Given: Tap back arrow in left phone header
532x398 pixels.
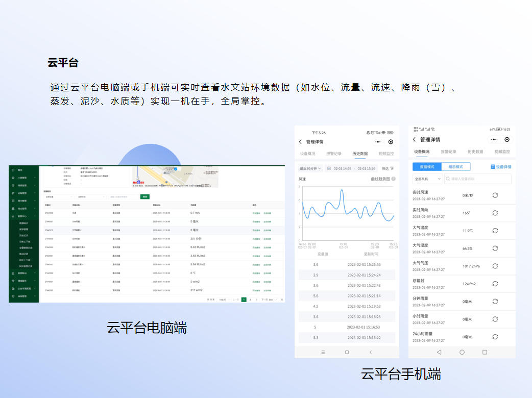Looking at the screenshot, I should [x=300, y=142].
